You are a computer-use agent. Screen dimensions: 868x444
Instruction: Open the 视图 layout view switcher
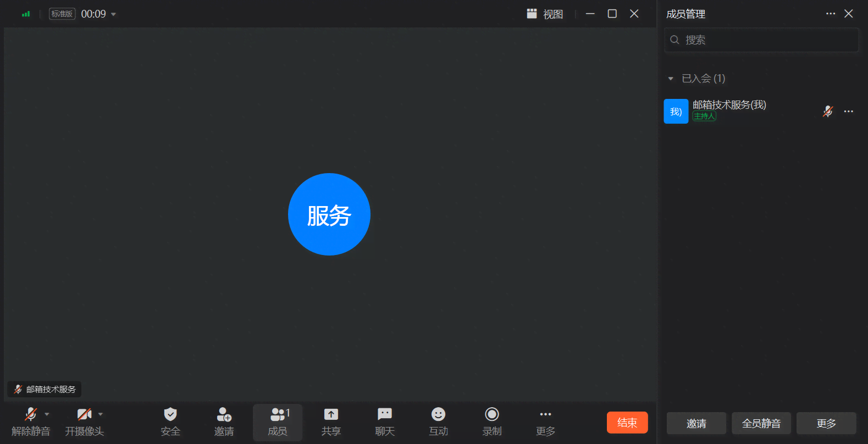pyautogui.click(x=545, y=14)
